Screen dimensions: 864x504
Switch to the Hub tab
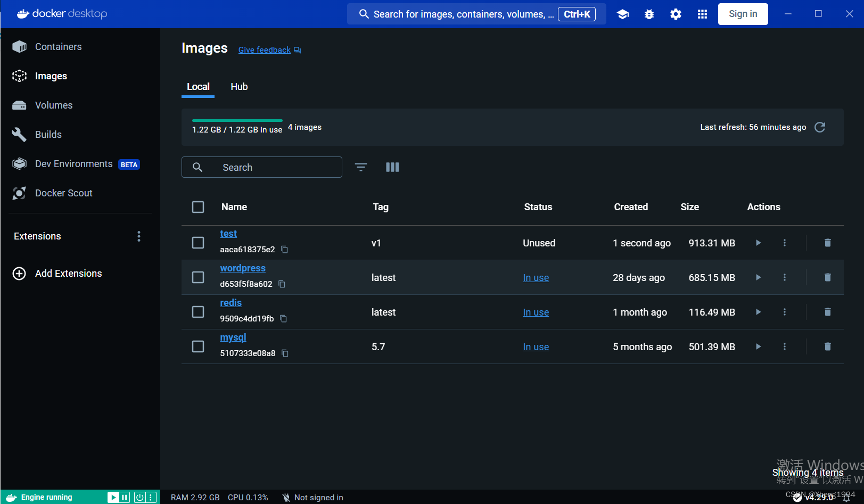click(x=239, y=86)
